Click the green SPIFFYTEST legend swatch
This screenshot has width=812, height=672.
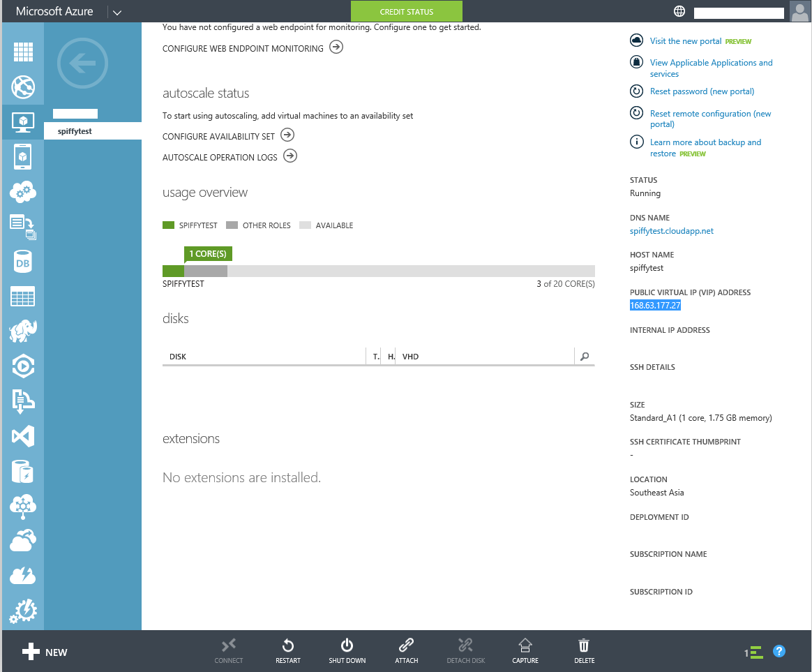click(168, 225)
